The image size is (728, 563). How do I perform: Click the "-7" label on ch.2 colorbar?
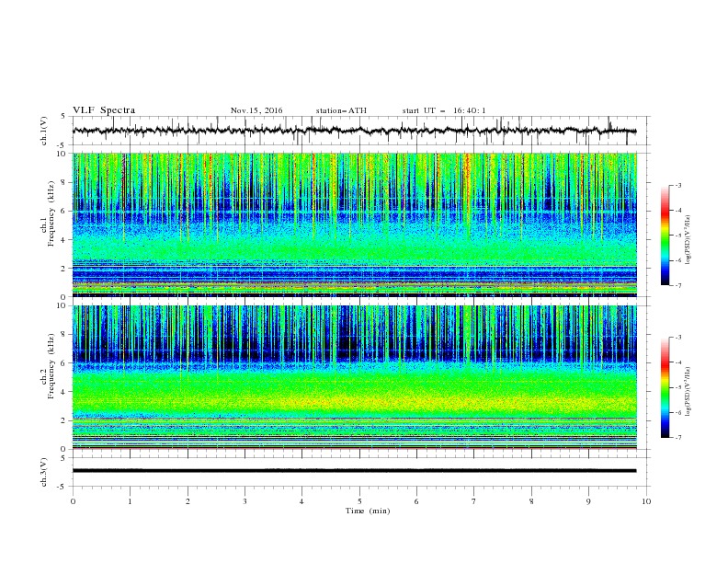click(678, 438)
